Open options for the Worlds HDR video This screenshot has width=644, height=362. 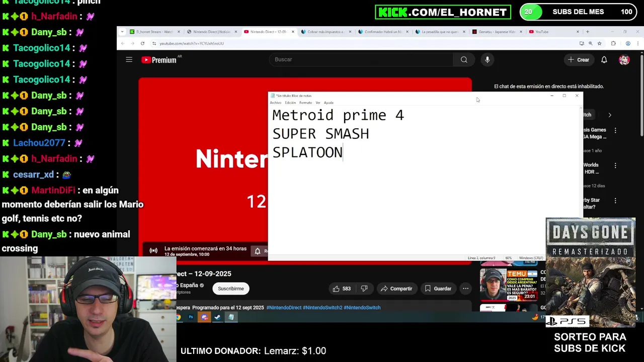615,165
